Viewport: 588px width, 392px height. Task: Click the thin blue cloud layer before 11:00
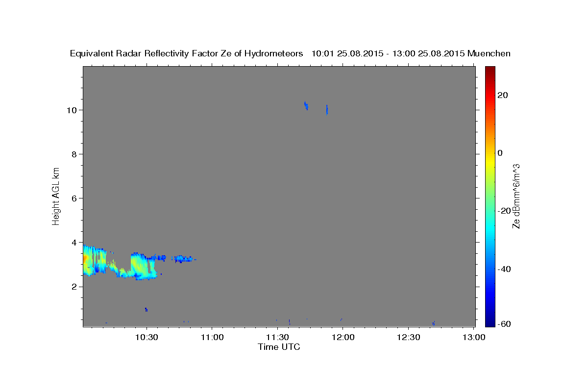pos(184,258)
